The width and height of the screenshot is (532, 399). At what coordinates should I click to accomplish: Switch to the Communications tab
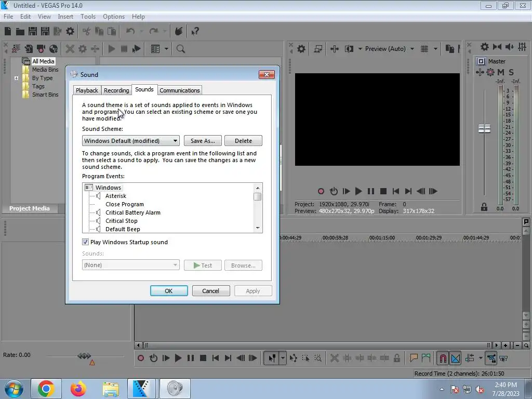[179, 90]
